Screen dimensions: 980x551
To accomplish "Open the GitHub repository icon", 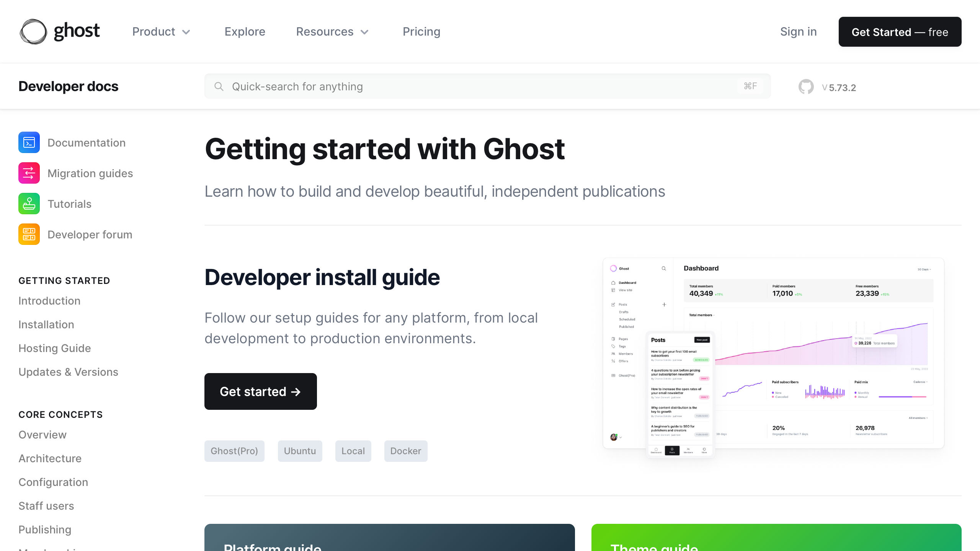I will tap(806, 87).
